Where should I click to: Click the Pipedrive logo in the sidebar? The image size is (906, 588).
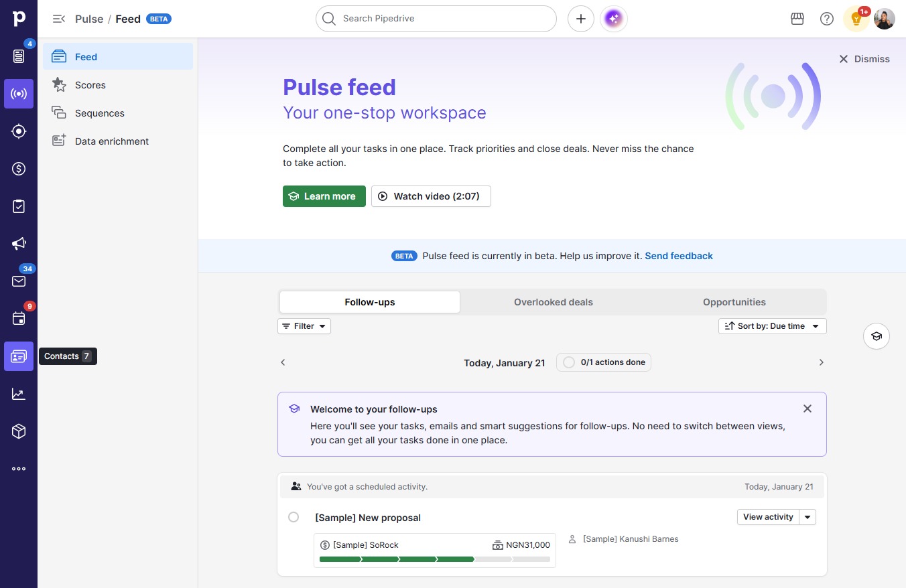[x=19, y=19]
